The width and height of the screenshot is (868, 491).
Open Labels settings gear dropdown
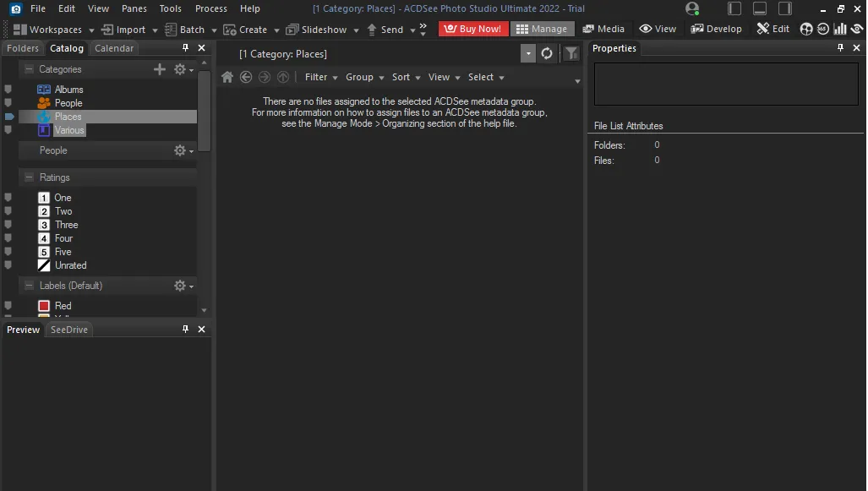pyautogui.click(x=183, y=286)
